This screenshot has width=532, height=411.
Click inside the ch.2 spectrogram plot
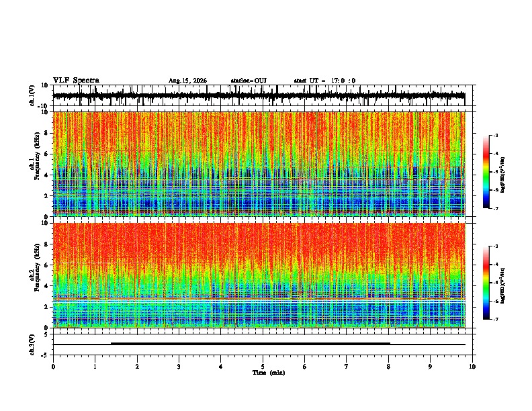tap(259, 275)
